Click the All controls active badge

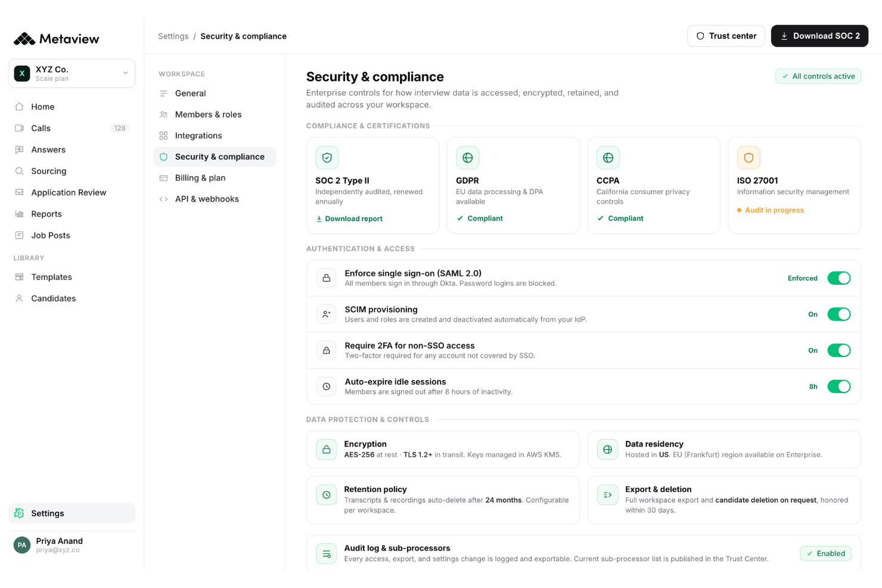pos(818,76)
